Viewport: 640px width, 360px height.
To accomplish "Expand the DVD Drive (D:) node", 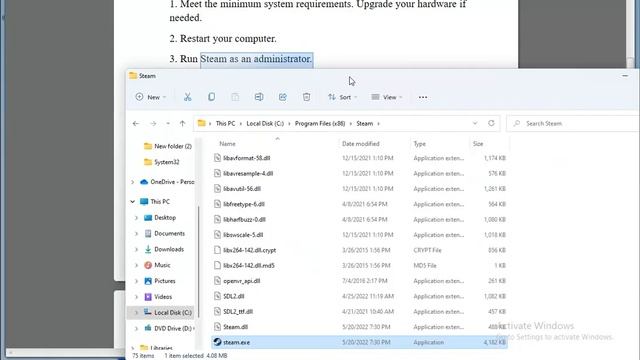I will [x=136, y=329].
